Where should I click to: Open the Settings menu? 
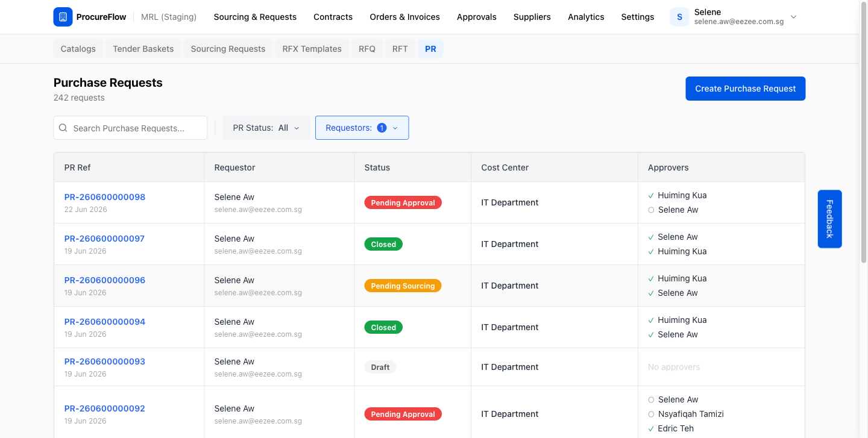point(638,17)
